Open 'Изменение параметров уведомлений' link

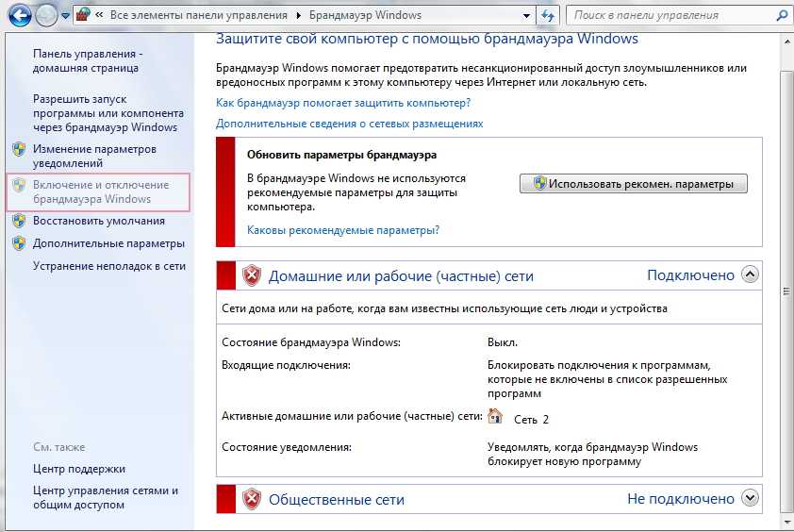tap(94, 156)
